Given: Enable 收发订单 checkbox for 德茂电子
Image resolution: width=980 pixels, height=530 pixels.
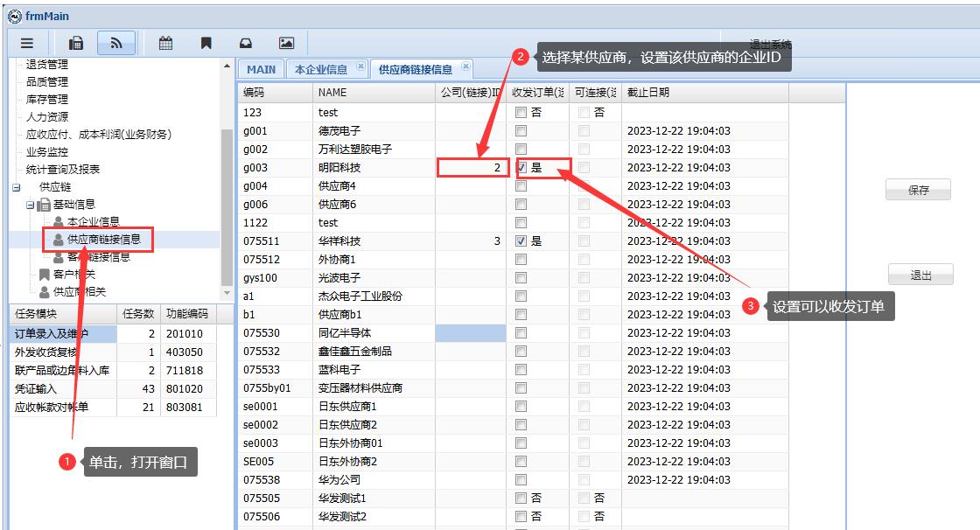Looking at the screenshot, I should pos(521,131).
